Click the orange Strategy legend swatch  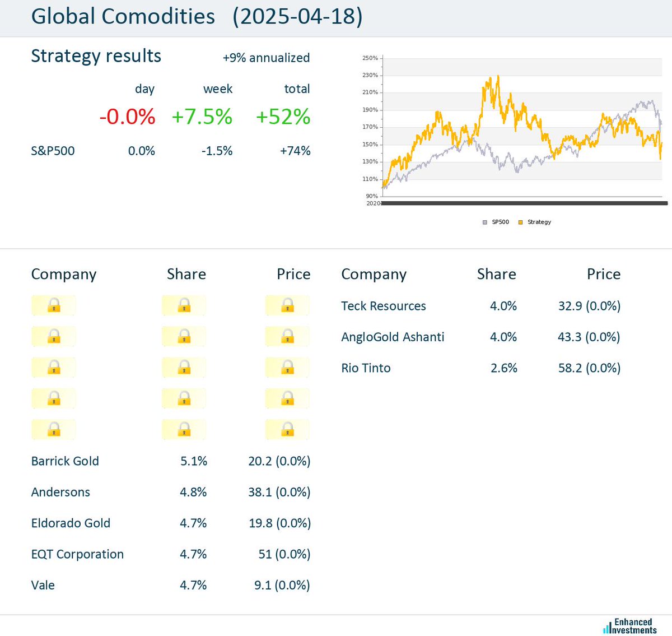pos(520,222)
